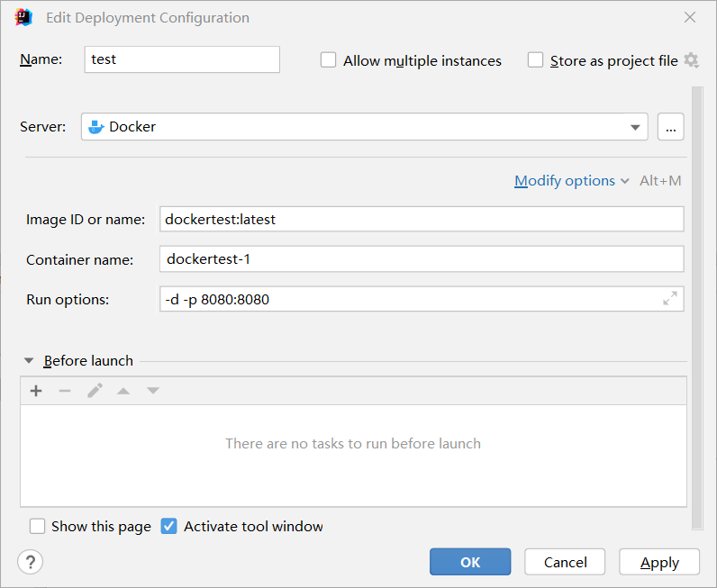The image size is (717, 588).
Task: Remove the selected before launch task
Action: (x=65, y=391)
